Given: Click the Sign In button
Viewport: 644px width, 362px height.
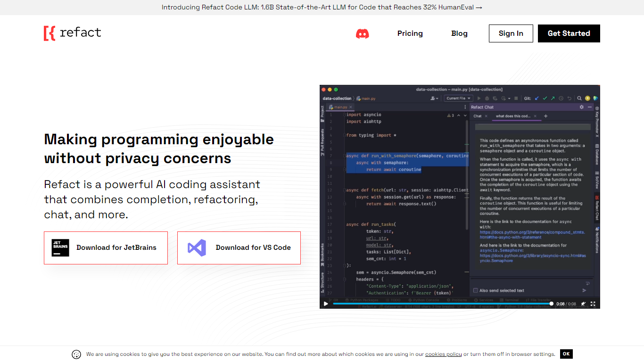Looking at the screenshot, I should point(511,33).
